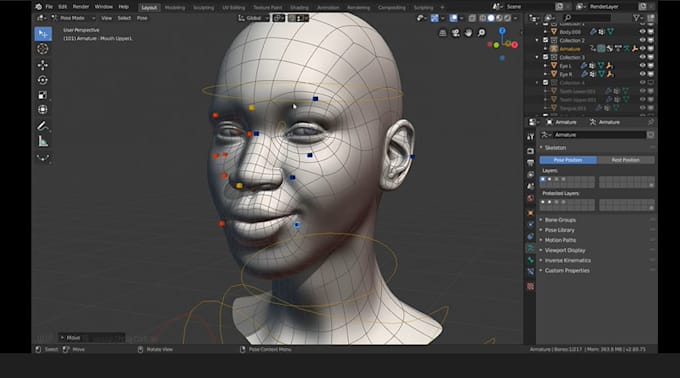680x378 pixels.
Task: Click the zoom view magnifier icon
Action: coord(481,33)
